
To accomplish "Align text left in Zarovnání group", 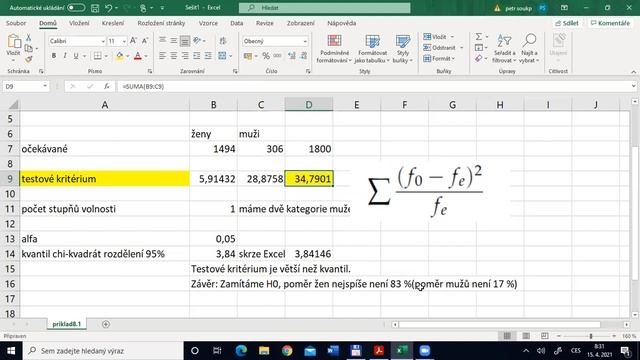I will (162, 56).
